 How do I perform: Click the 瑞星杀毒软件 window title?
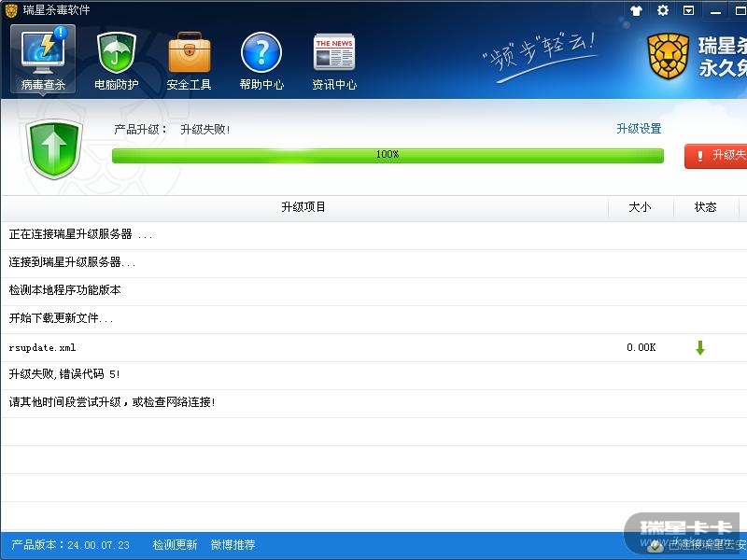(56, 10)
